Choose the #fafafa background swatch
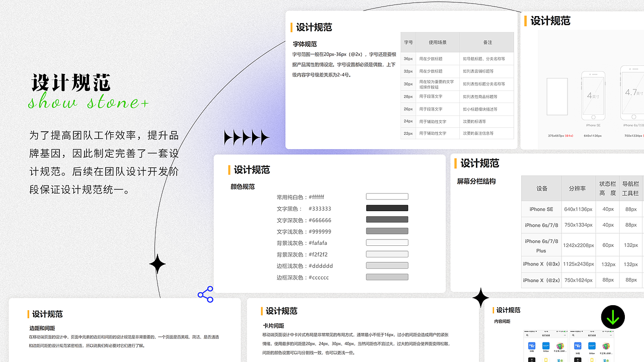Image resolution: width=644 pixels, height=362 pixels. 387,243
